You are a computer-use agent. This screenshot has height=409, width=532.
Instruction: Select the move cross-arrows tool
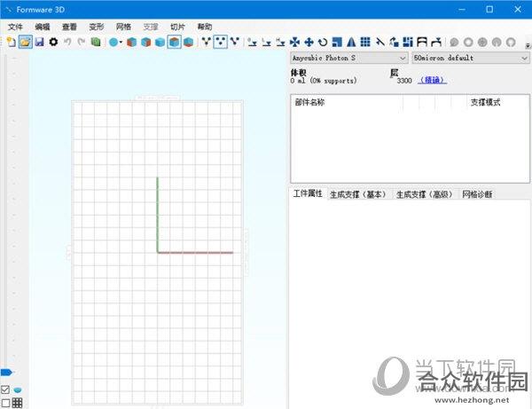pyautogui.click(x=309, y=42)
